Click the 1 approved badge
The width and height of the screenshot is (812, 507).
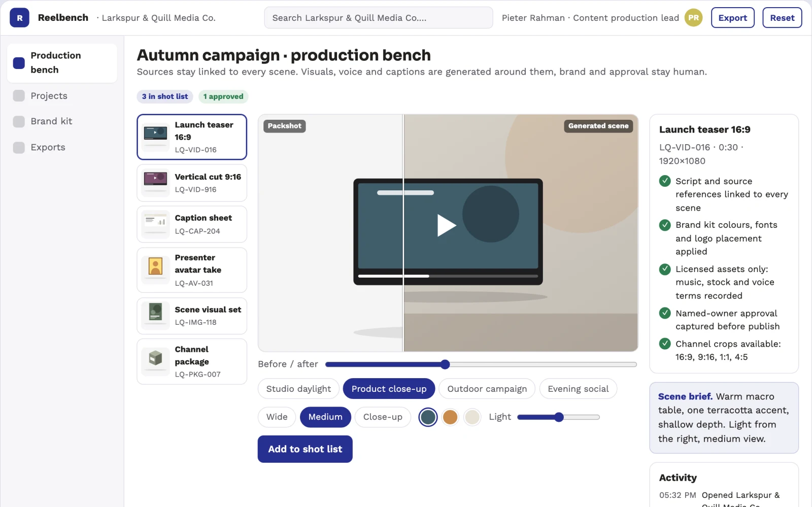(223, 96)
